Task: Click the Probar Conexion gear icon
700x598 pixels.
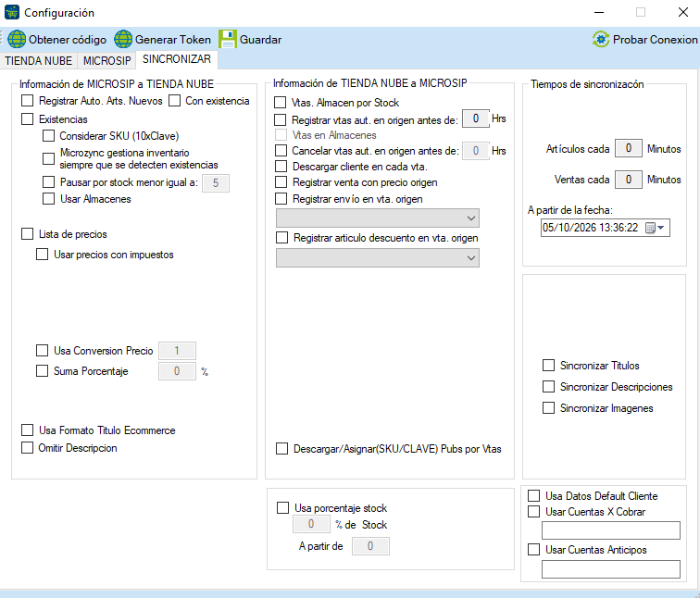Action: pos(601,39)
